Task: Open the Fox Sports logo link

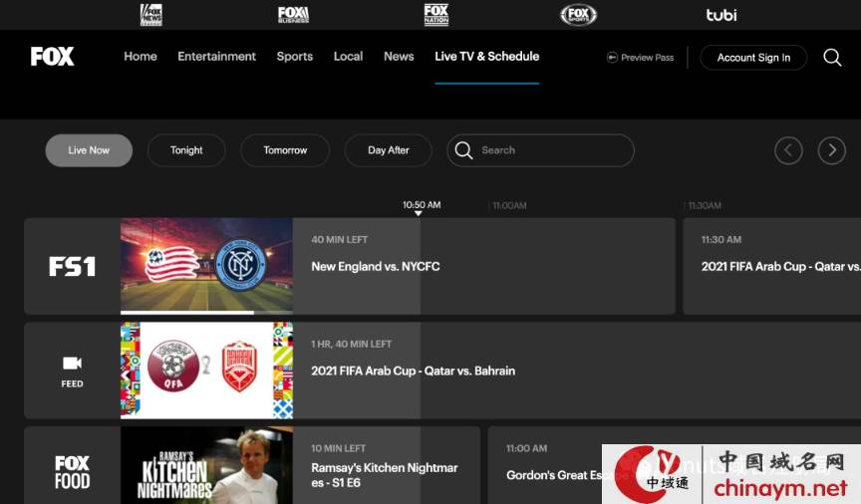Action: pos(578,14)
